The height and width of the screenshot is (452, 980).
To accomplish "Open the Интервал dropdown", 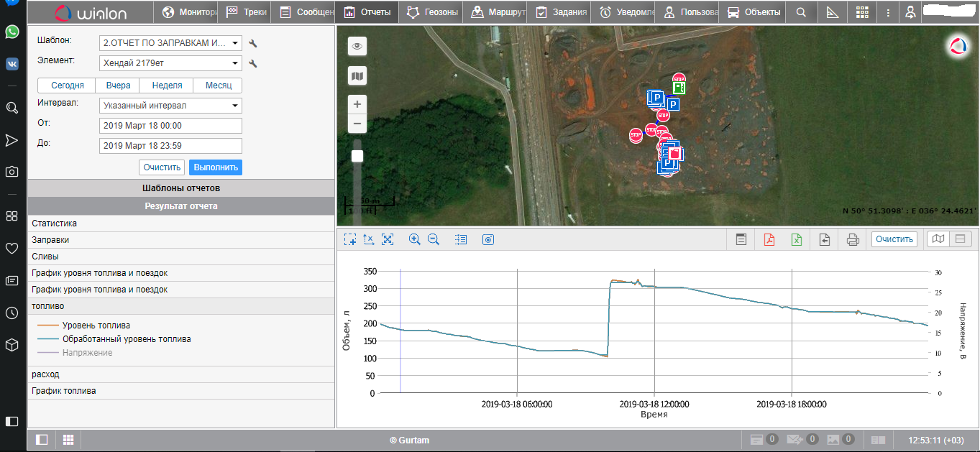I will [x=171, y=106].
